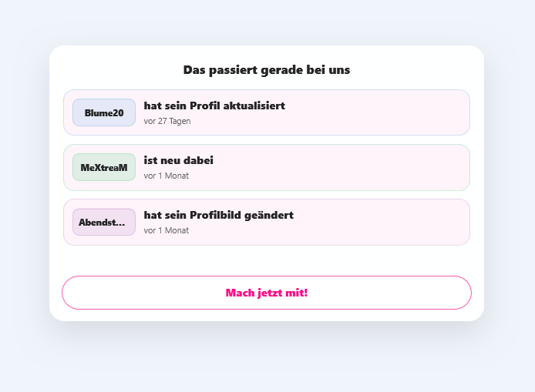Click the light blue page background below the card
The image size is (535, 392).
coord(267,358)
